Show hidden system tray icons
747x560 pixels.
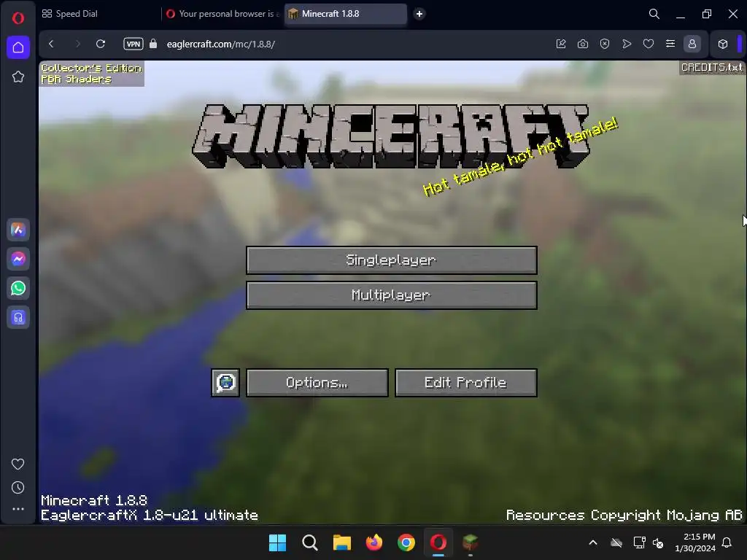point(593,542)
